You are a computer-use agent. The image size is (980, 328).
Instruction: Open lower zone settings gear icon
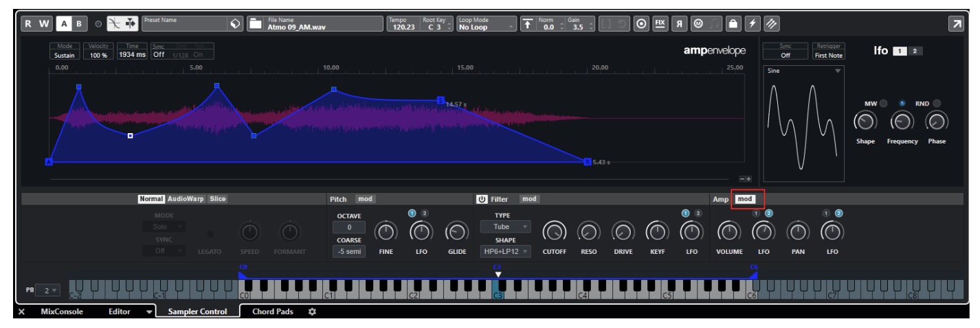312,312
